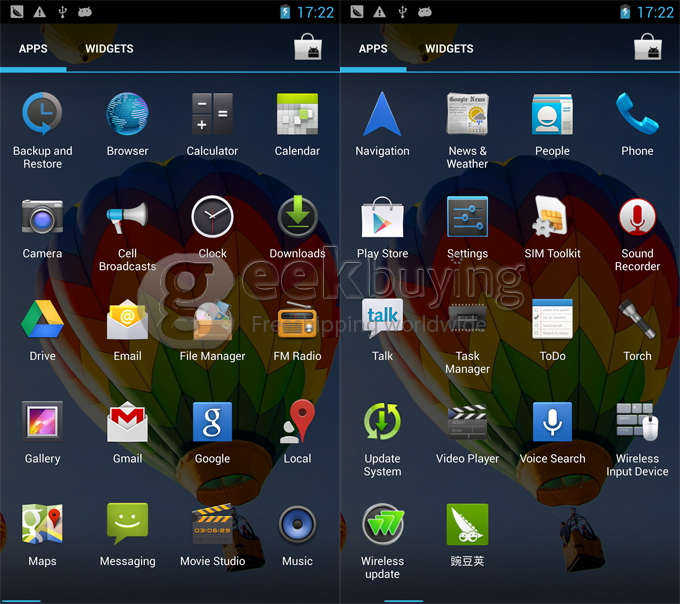Open Update System
Screen dimensions: 680x604
382,421
